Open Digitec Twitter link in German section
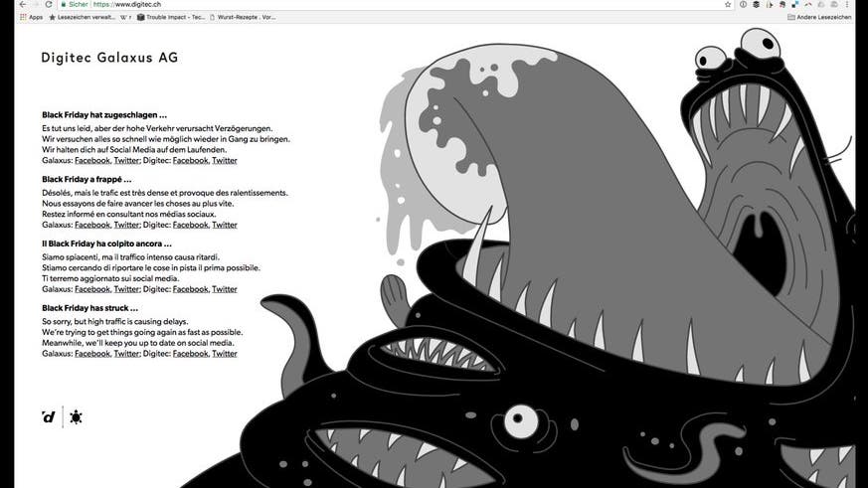The width and height of the screenshot is (868, 488). click(x=225, y=160)
